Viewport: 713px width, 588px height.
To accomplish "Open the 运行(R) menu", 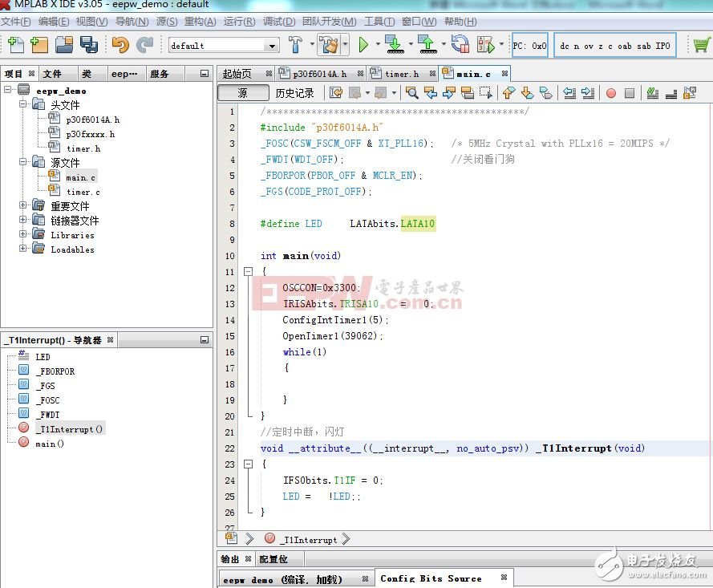I will click(239, 22).
